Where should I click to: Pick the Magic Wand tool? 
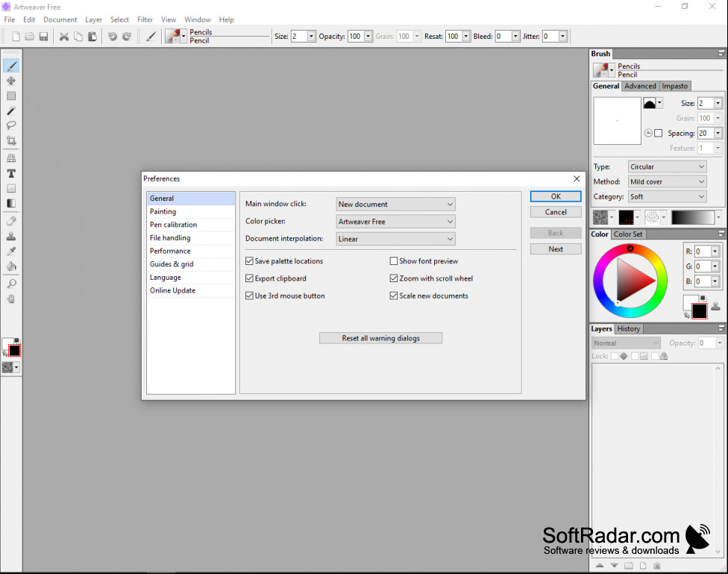coord(11,110)
